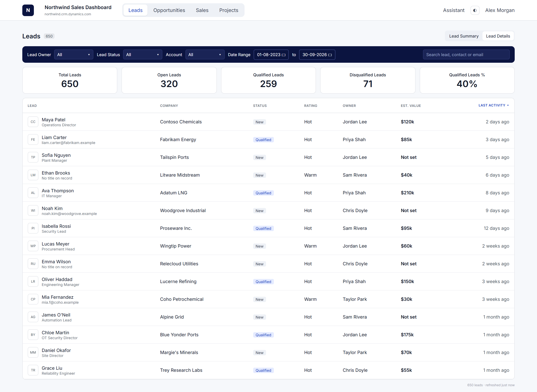Sort by Last Activity column header
The image size is (537, 392).
(494, 105)
